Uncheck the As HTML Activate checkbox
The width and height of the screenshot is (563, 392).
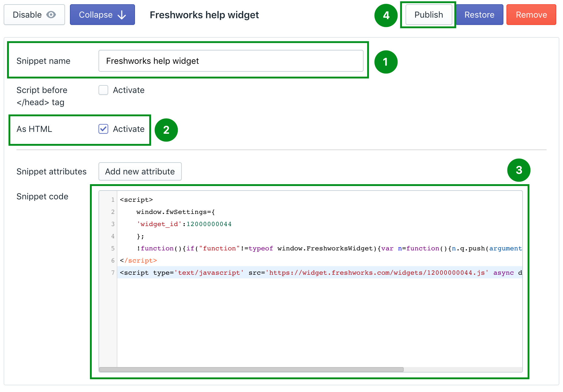(x=103, y=129)
